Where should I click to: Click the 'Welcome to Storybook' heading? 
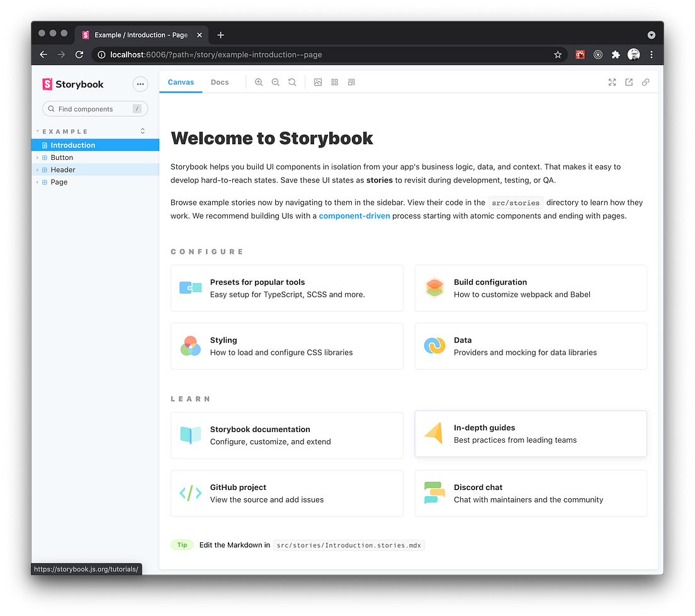pyautogui.click(x=272, y=139)
